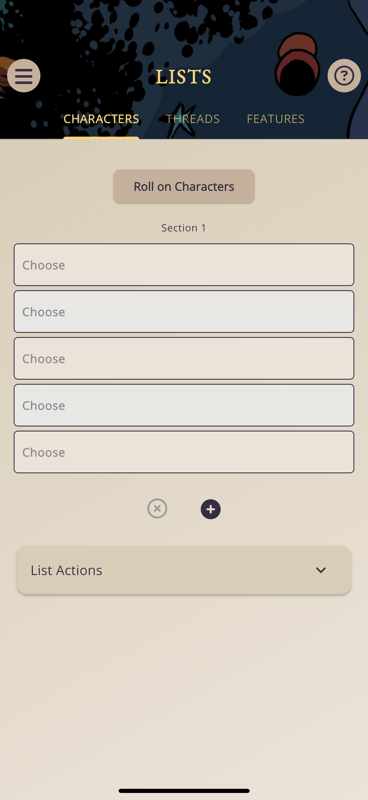Open the first Choose field in Section 1
This screenshot has height=800, width=368.
pyautogui.click(x=184, y=265)
